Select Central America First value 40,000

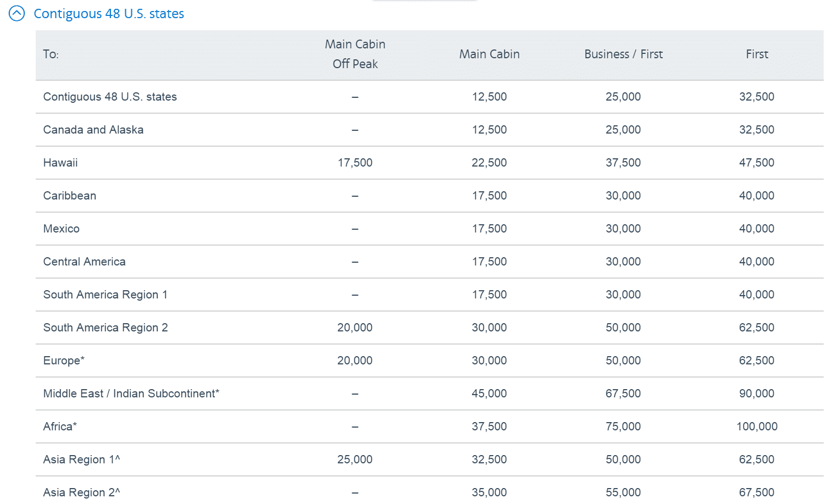pyautogui.click(x=757, y=262)
